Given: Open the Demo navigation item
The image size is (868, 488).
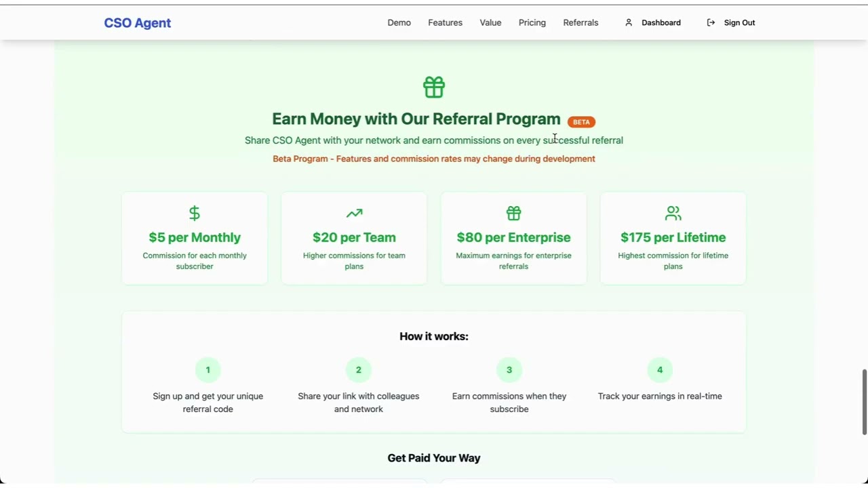Looking at the screenshot, I should 399,23.
